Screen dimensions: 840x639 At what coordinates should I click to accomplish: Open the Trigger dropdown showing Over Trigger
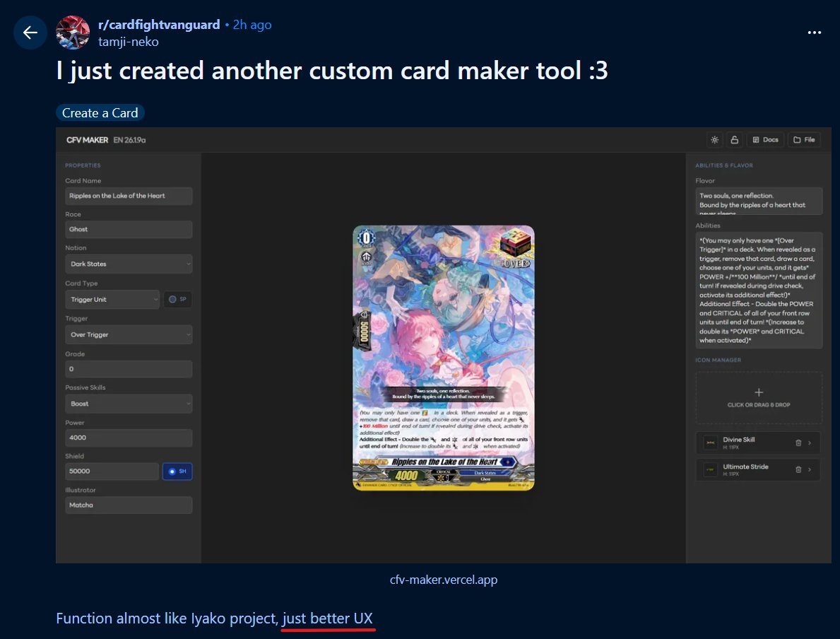point(129,334)
